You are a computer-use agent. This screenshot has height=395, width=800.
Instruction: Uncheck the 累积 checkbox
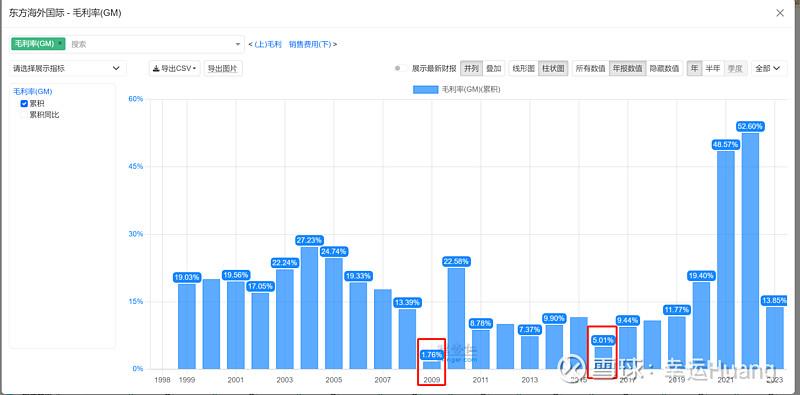tap(24, 104)
